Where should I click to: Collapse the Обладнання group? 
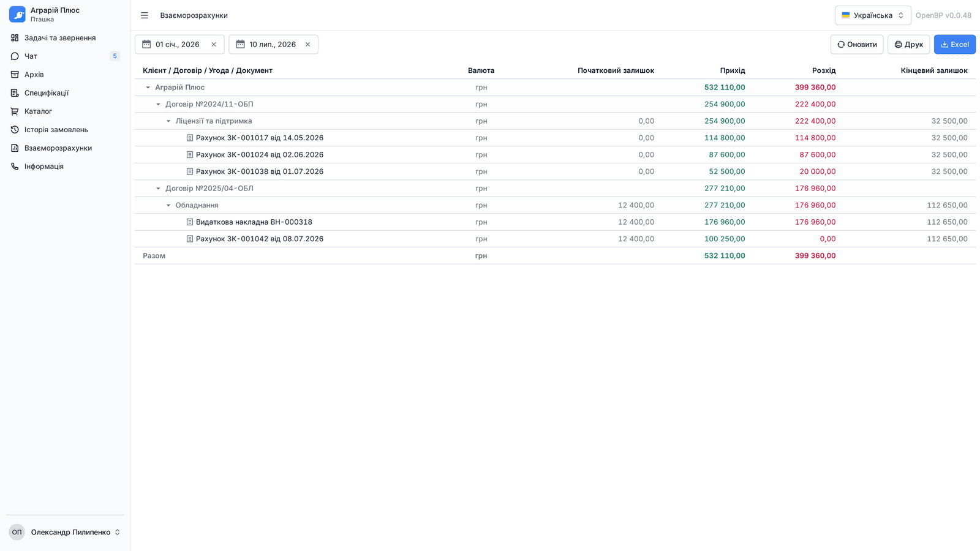[x=168, y=205]
